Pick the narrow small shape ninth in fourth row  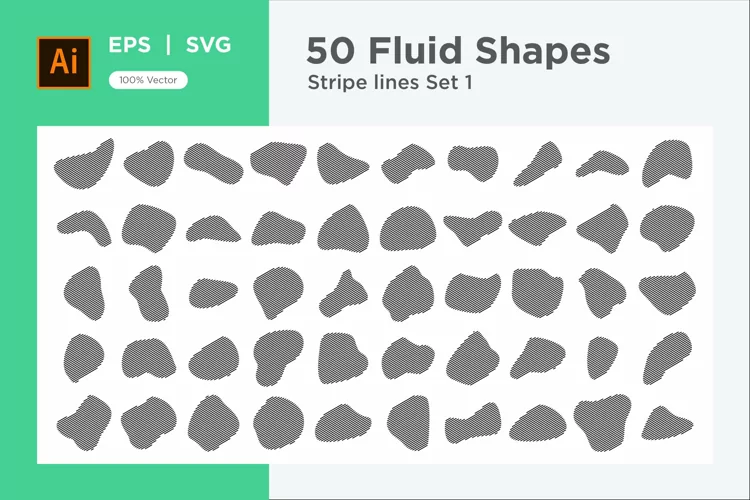click(x=602, y=358)
